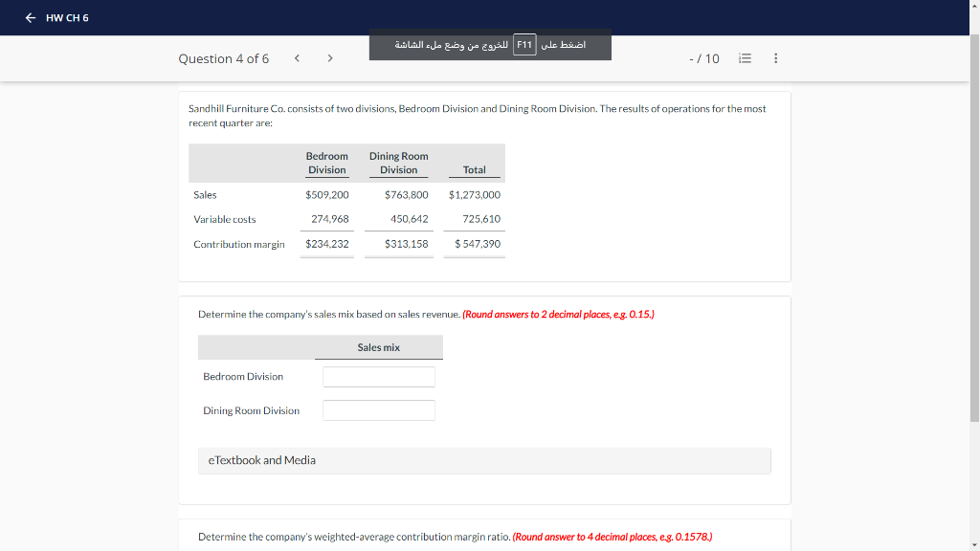Click the Sales mix column header

(379, 347)
